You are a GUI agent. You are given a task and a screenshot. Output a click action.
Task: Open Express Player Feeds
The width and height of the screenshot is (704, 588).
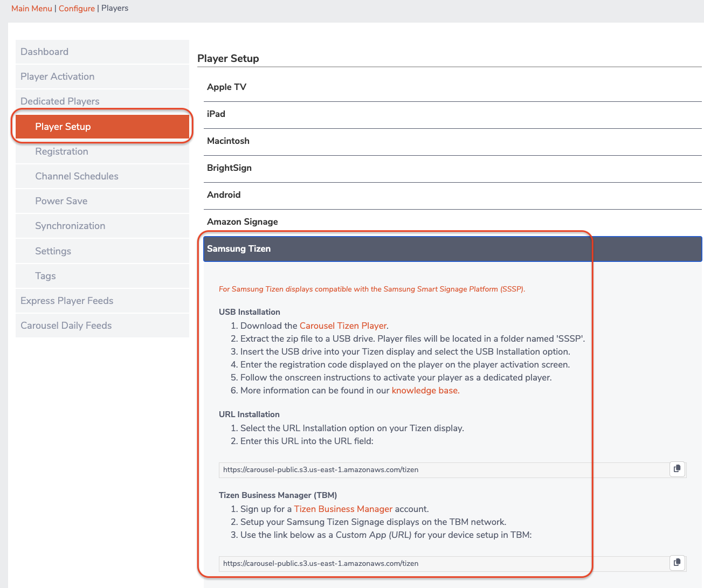102,301
